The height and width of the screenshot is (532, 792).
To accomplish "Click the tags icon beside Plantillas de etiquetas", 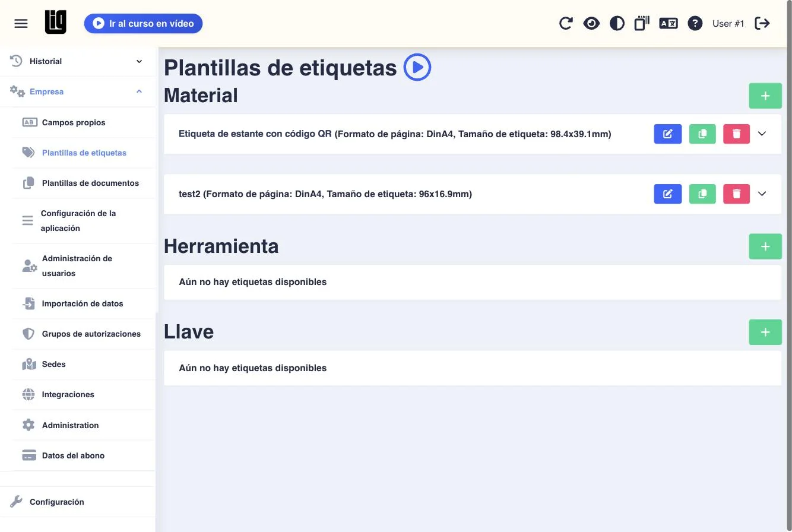I will (x=28, y=153).
